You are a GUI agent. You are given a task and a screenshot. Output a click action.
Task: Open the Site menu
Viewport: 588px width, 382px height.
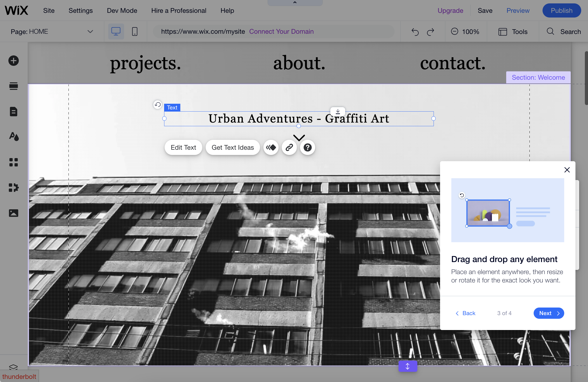click(49, 10)
